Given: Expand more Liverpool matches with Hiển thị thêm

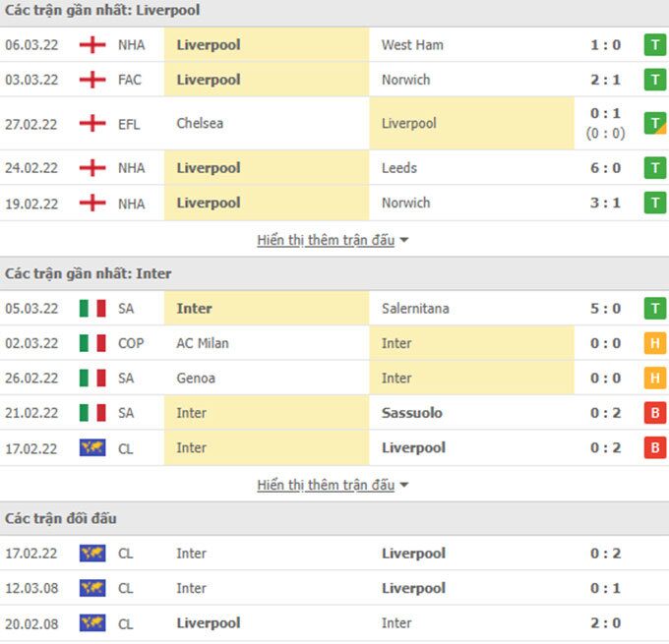Looking at the screenshot, I should [326, 240].
